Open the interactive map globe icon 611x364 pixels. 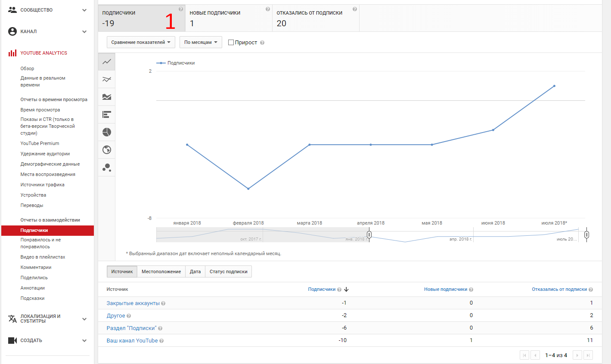[x=107, y=150]
